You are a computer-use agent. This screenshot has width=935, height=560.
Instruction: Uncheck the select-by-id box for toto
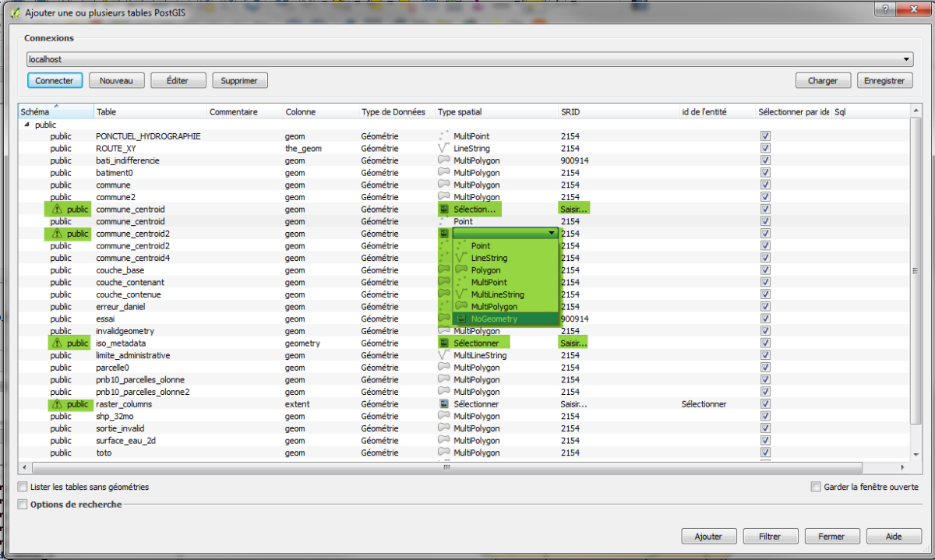(765, 453)
